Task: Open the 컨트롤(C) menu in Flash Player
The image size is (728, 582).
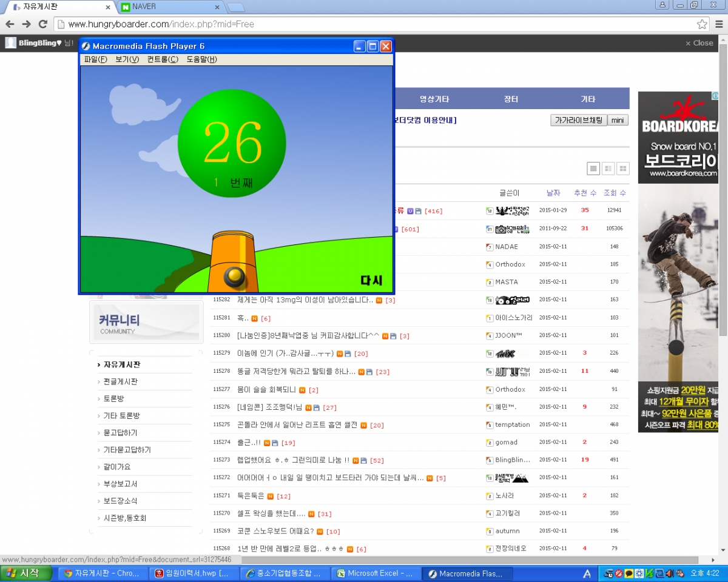Action: (x=163, y=59)
